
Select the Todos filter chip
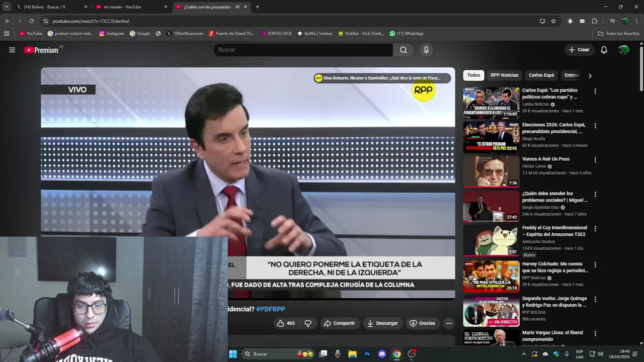point(473,75)
